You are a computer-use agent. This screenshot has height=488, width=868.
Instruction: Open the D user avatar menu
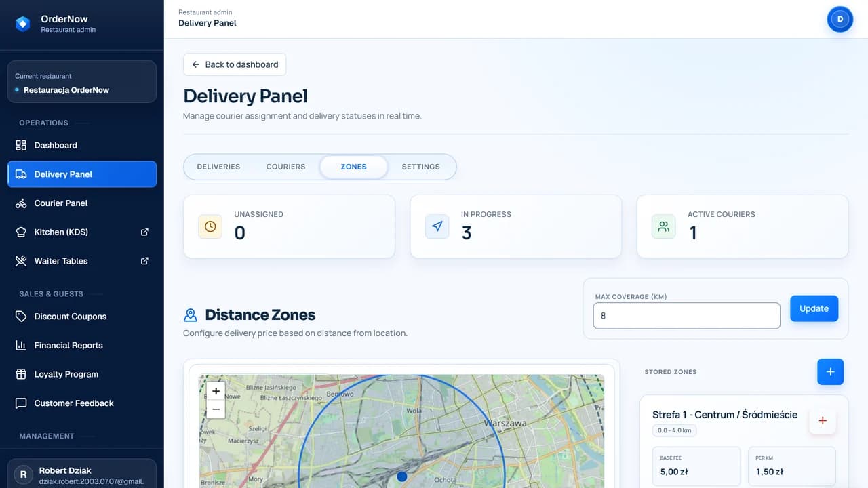840,19
